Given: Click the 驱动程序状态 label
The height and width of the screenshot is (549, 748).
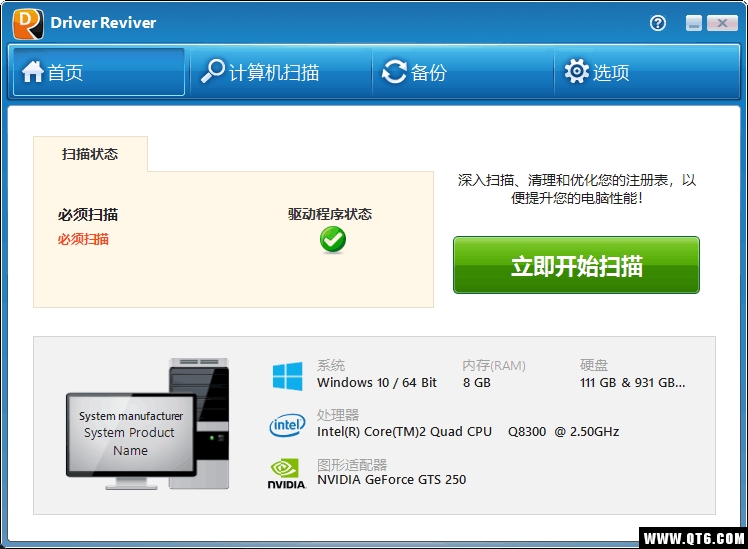Looking at the screenshot, I should click(x=330, y=214).
